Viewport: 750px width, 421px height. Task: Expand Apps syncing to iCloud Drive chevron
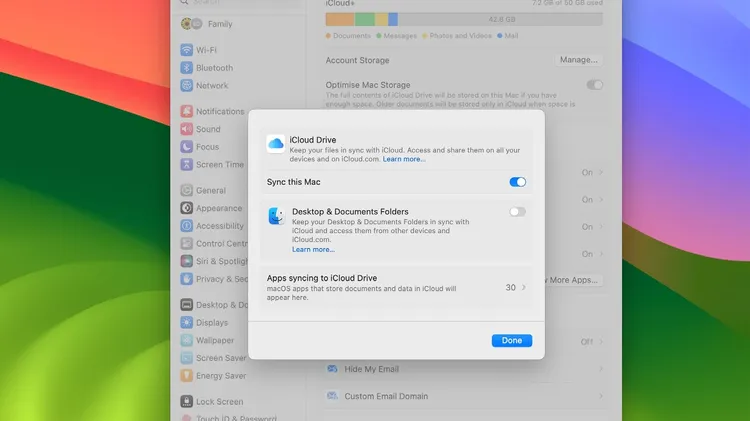tap(524, 287)
